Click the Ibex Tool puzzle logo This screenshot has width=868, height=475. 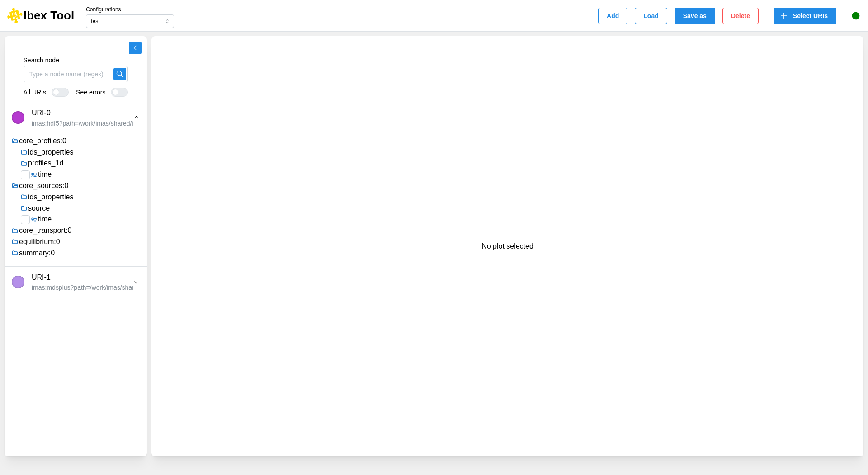[x=15, y=15]
